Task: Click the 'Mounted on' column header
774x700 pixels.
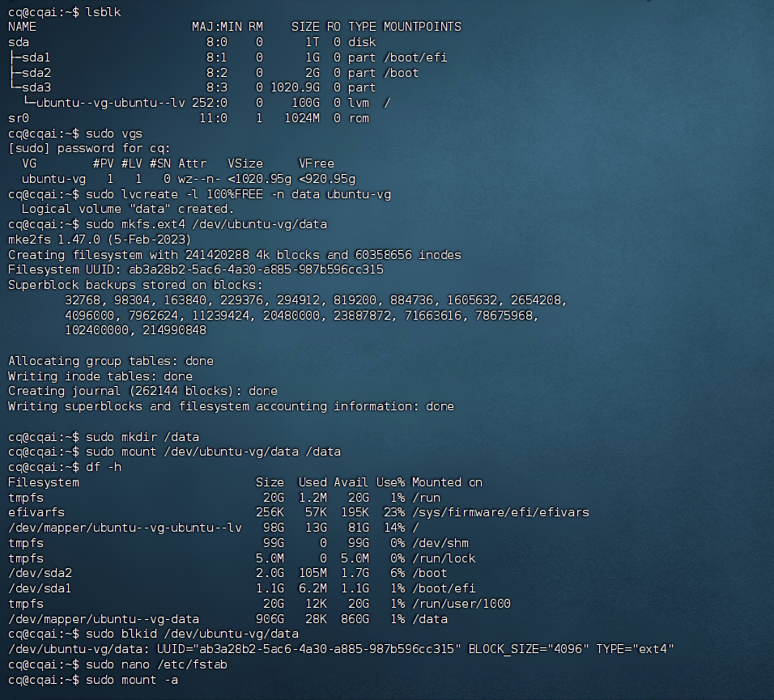Action: (447, 482)
